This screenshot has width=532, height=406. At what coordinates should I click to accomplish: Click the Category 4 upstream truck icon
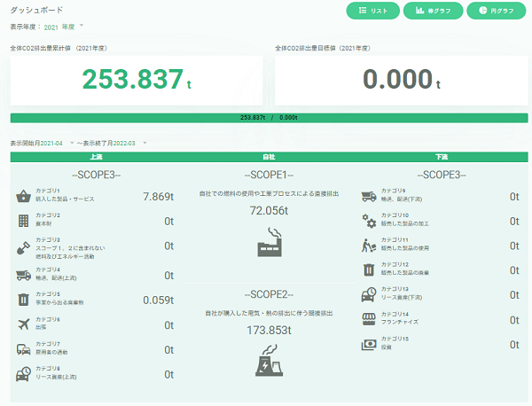pos(23,275)
